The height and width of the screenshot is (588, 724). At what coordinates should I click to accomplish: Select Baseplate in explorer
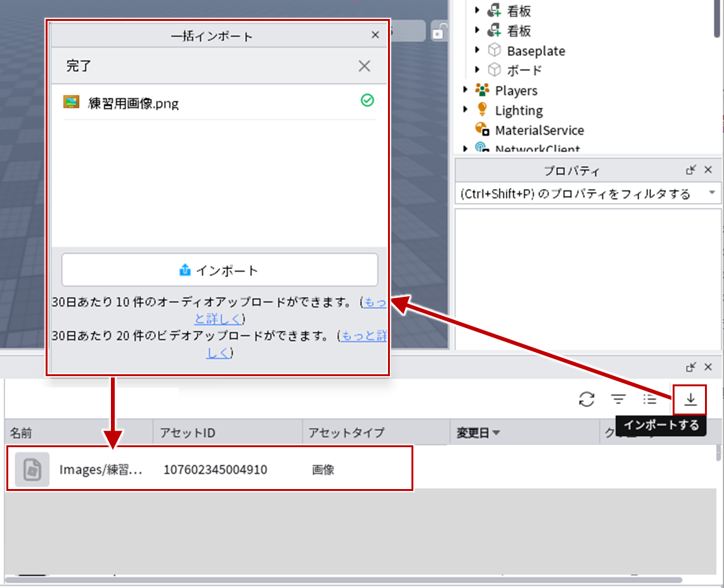(x=536, y=51)
